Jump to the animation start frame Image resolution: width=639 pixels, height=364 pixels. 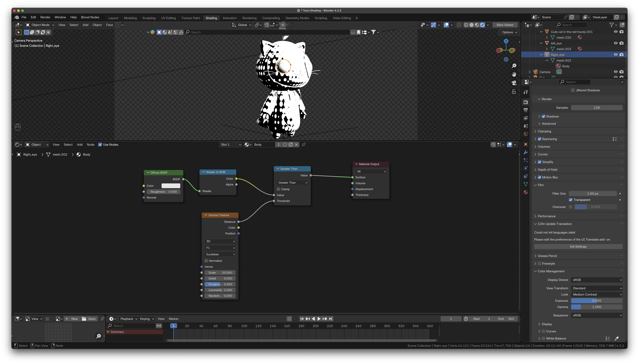[302, 319]
